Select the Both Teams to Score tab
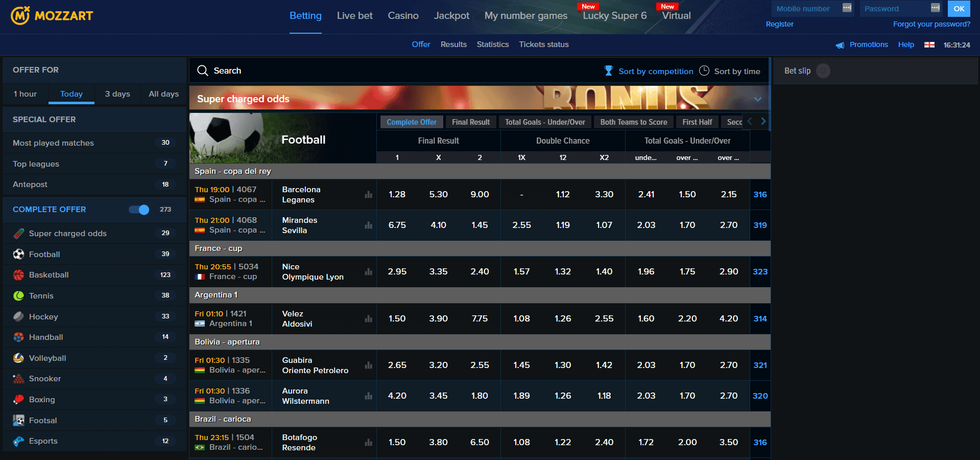This screenshot has height=460, width=980. 634,122
